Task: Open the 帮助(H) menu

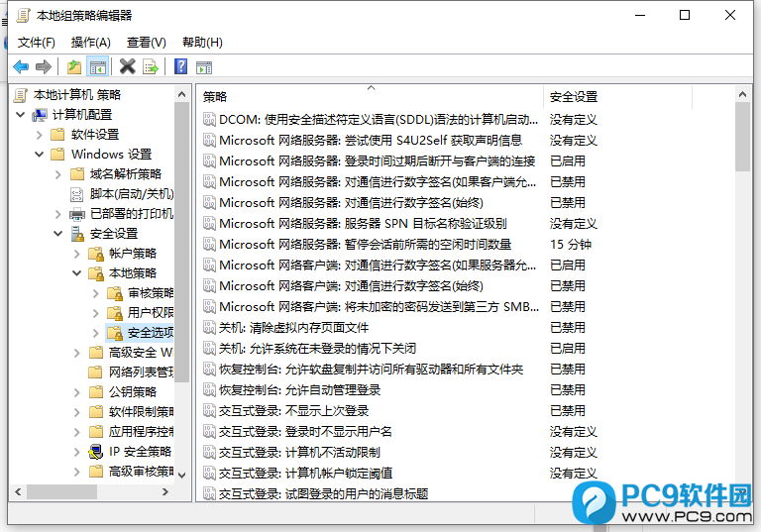Action: pyautogui.click(x=202, y=43)
